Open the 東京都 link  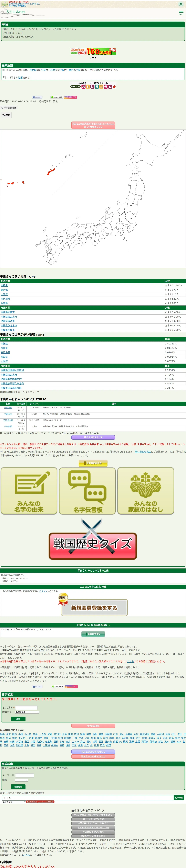pyautogui.click(x=4, y=290)
